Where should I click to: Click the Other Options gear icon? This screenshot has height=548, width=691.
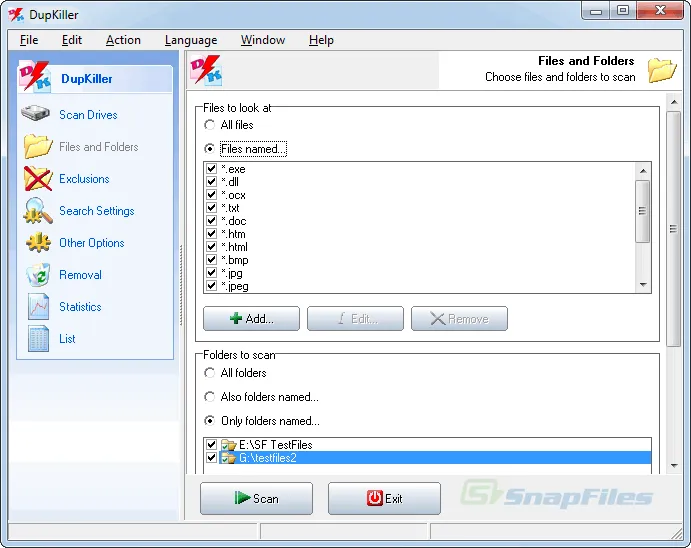[x=38, y=242]
